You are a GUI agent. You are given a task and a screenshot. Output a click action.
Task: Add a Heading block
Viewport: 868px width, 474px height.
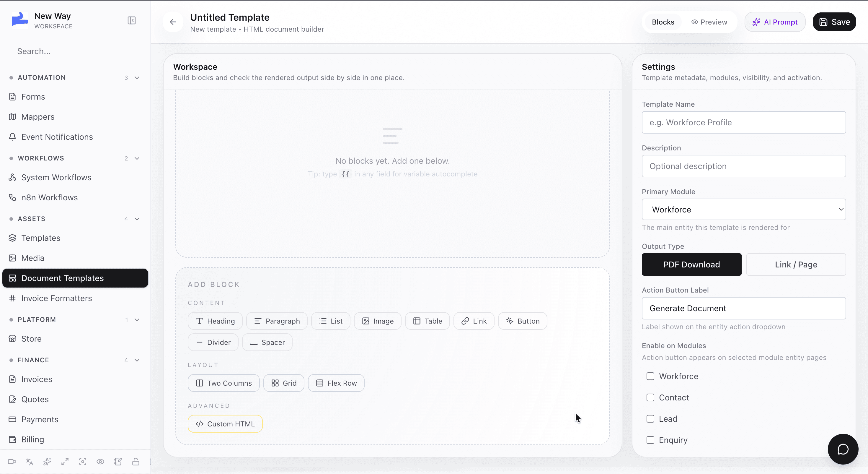point(215,321)
